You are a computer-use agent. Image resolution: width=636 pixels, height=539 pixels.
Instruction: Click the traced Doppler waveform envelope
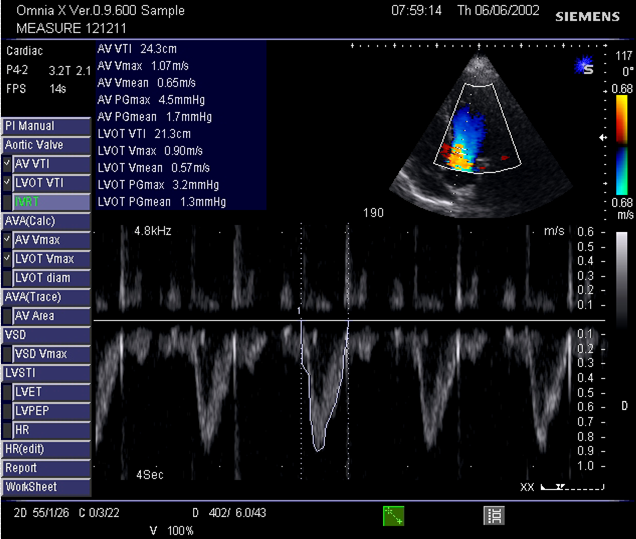click(324, 385)
